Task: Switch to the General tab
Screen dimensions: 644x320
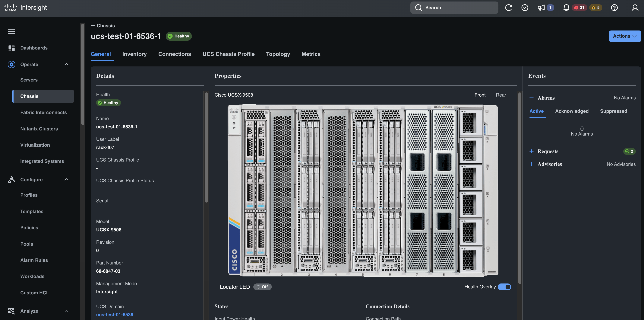Action: point(101,54)
